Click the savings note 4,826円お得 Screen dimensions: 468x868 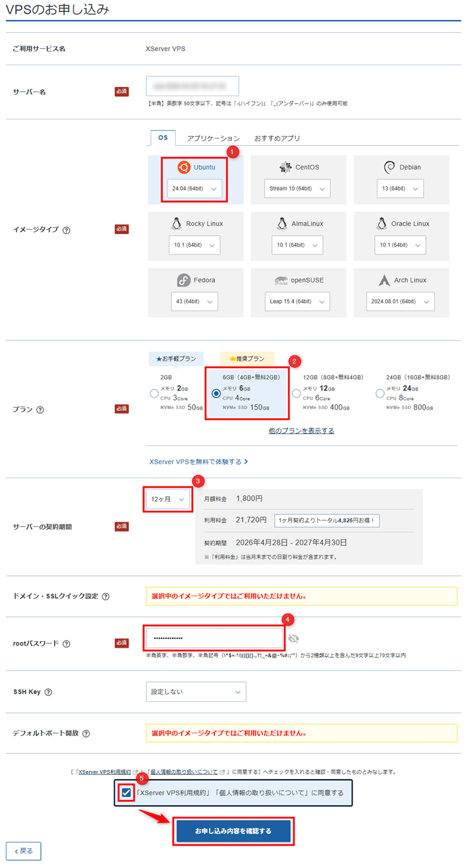point(327,520)
